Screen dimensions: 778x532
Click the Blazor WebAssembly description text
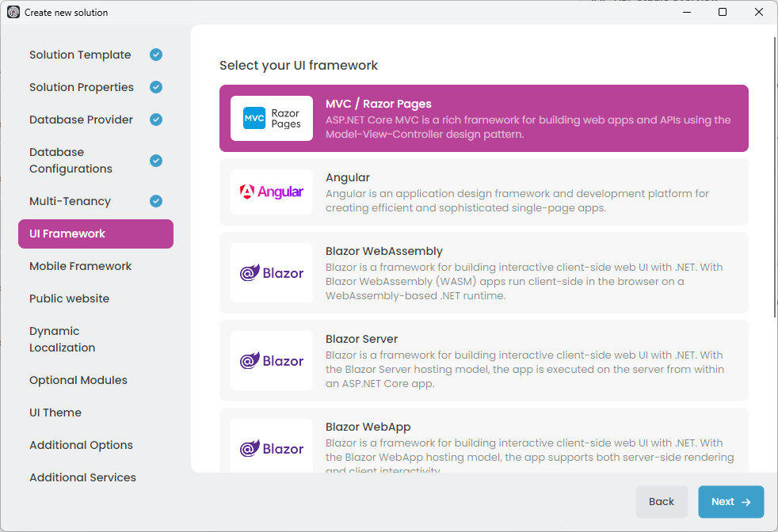(524, 282)
